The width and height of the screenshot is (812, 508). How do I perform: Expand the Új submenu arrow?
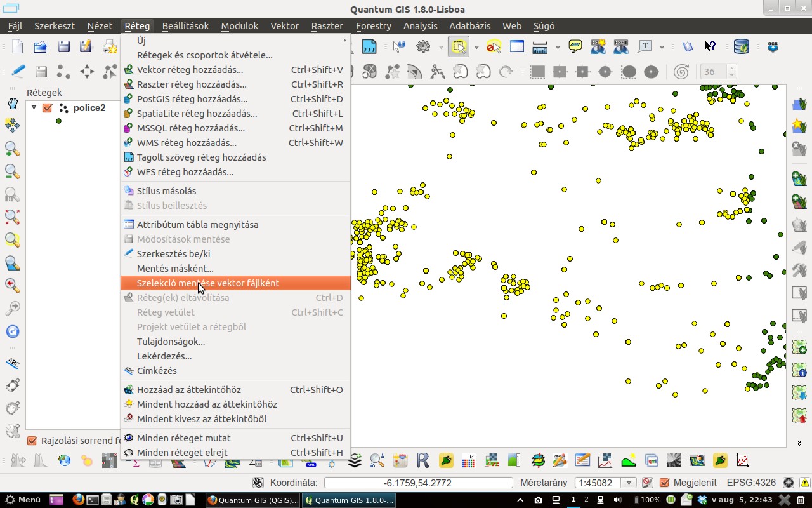pyautogui.click(x=345, y=41)
